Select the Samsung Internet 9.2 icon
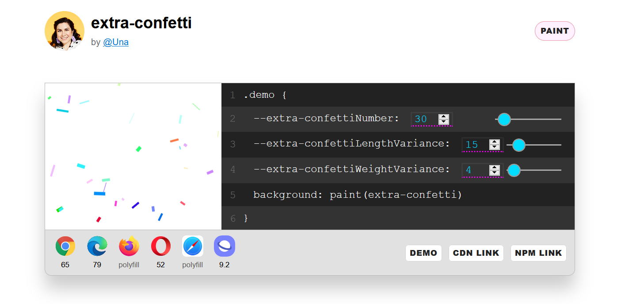The height and width of the screenshot is (304, 644). coord(224,246)
